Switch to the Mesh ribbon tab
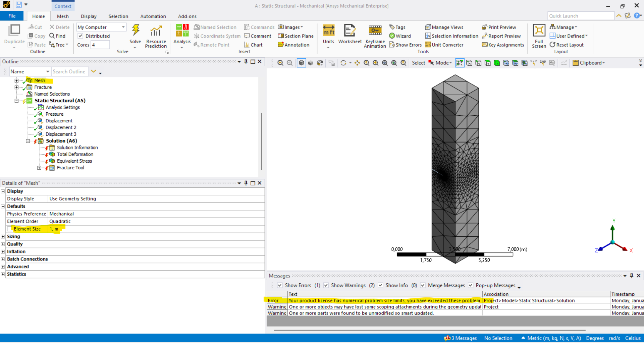 63,16
